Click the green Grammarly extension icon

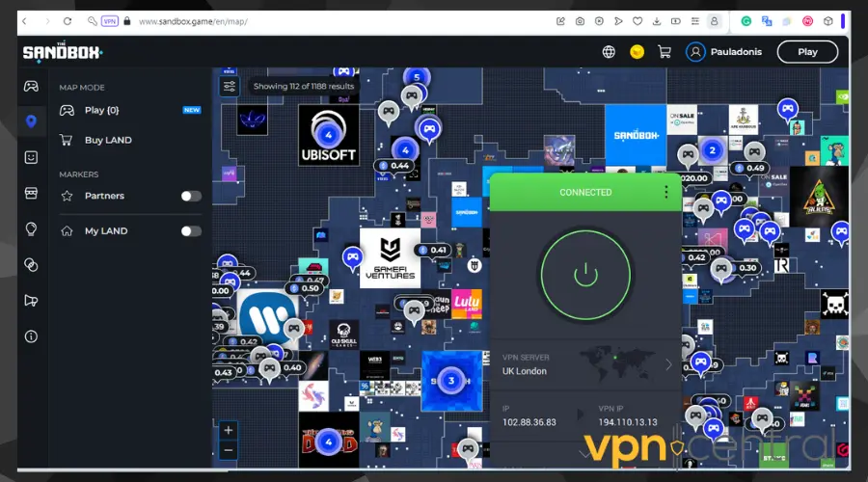[x=746, y=21]
